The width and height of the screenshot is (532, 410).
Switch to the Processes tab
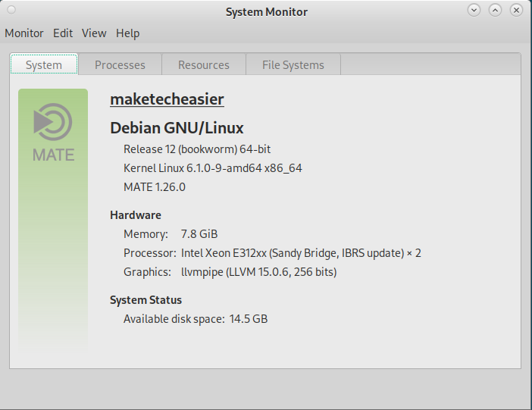(x=120, y=65)
